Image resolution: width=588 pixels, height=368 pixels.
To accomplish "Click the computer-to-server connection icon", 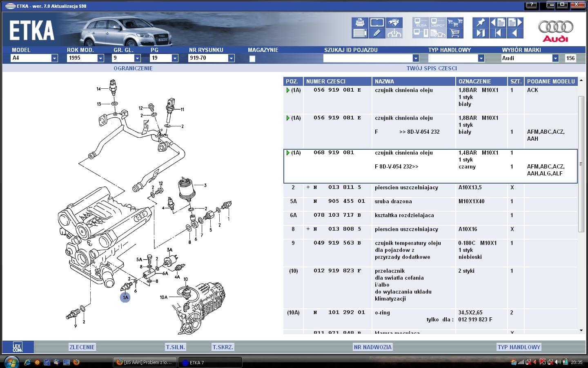I will point(421,33).
